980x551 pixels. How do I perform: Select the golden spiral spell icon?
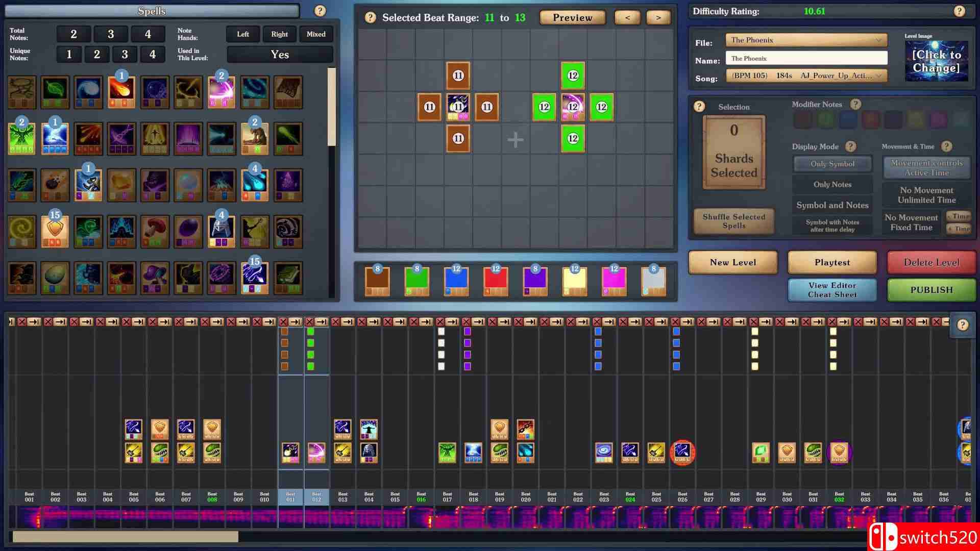pyautogui.click(x=21, y=231)
